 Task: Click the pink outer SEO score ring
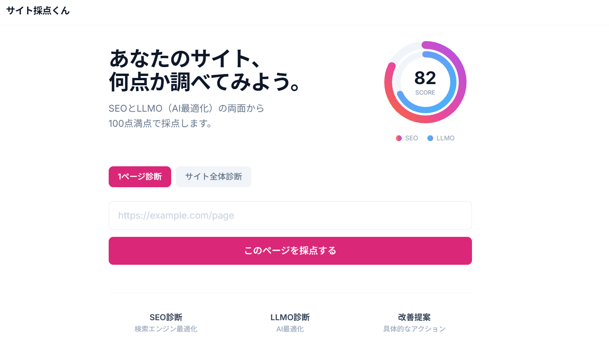tap(462, 82)
